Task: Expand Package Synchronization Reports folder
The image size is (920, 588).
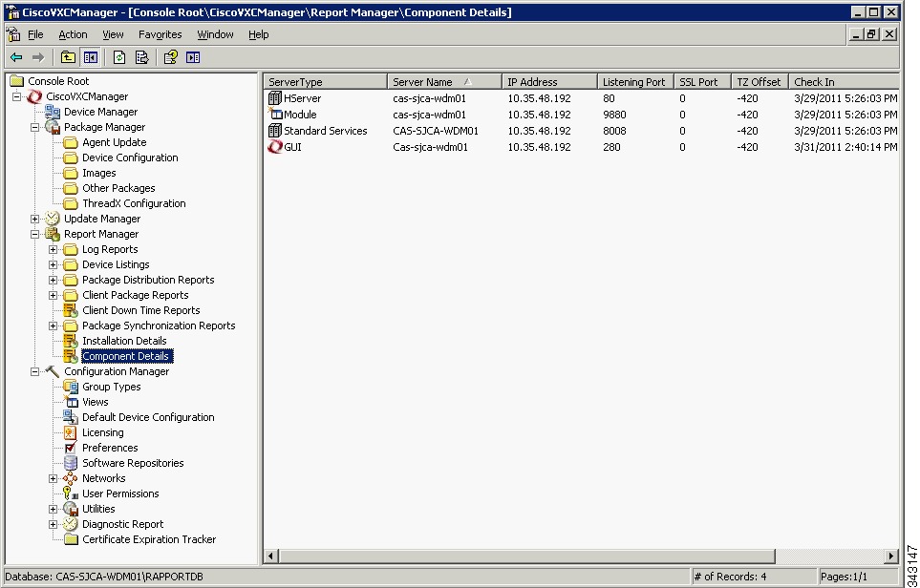Action: click(x=53, y=325)
